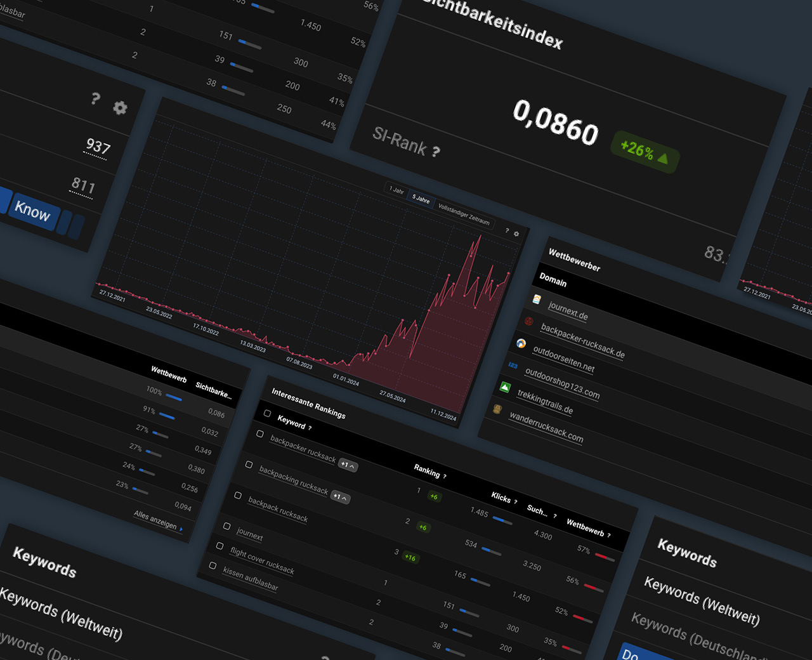This screenshot has width=812, height=660.
Task: Click the journext.de favicon in Wettbewerber
Action: 537,299
